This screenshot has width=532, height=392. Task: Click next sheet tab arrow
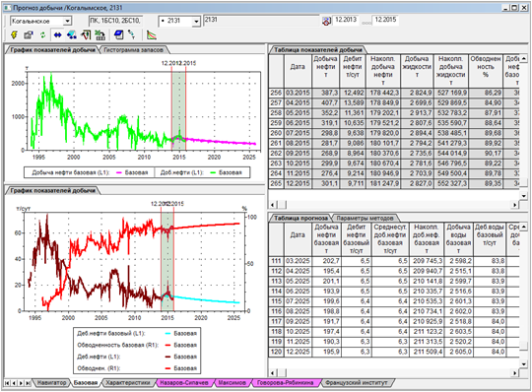pos(21,383)
